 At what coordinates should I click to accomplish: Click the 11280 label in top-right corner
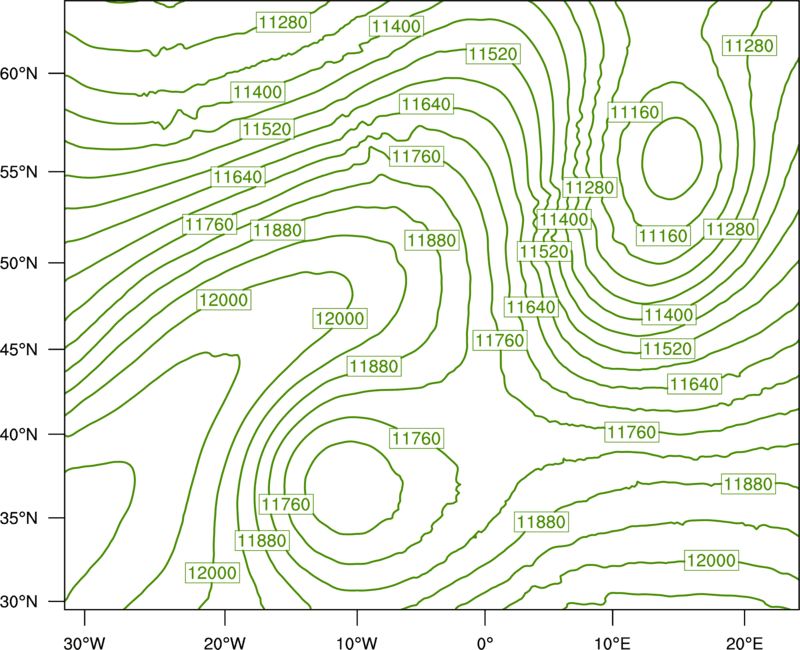[x=749, y=45]
